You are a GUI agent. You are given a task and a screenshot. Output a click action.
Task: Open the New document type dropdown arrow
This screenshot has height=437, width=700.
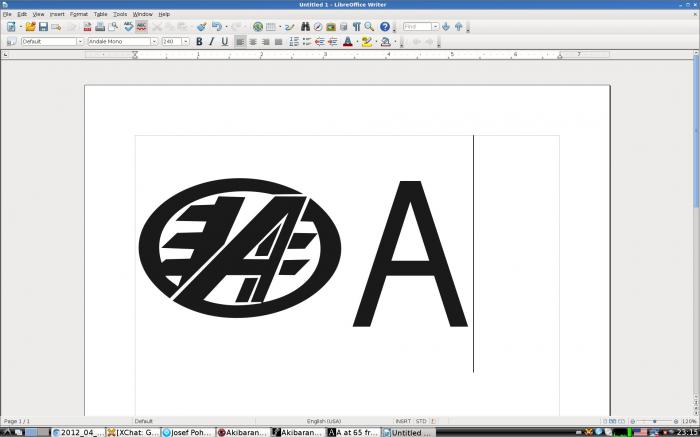tap(21, 27)
